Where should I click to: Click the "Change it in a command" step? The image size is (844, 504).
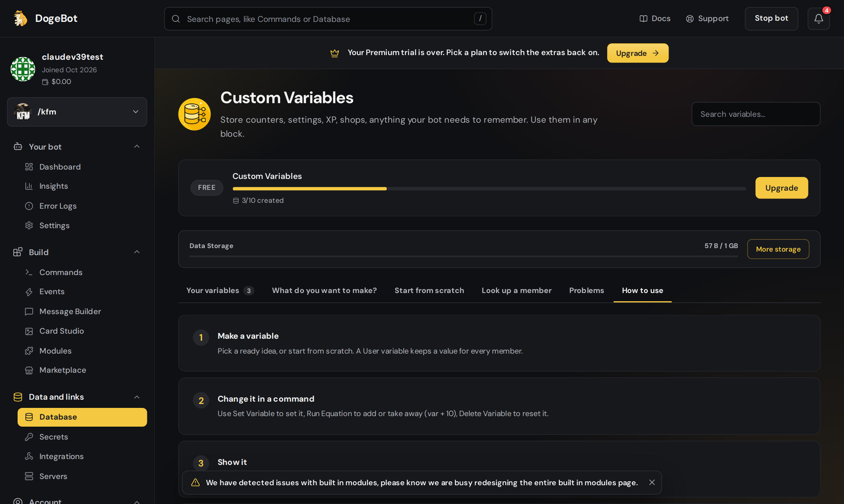[499, 406]
